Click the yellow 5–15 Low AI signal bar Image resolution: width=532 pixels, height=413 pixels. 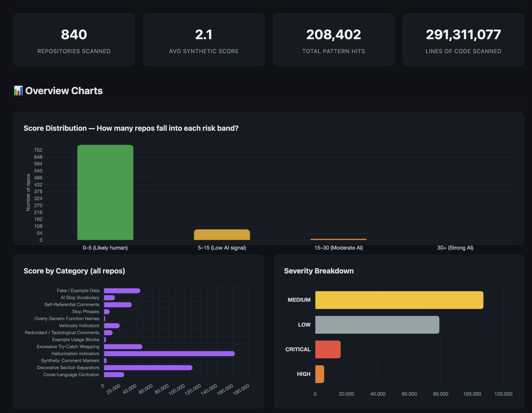point(222,235)
